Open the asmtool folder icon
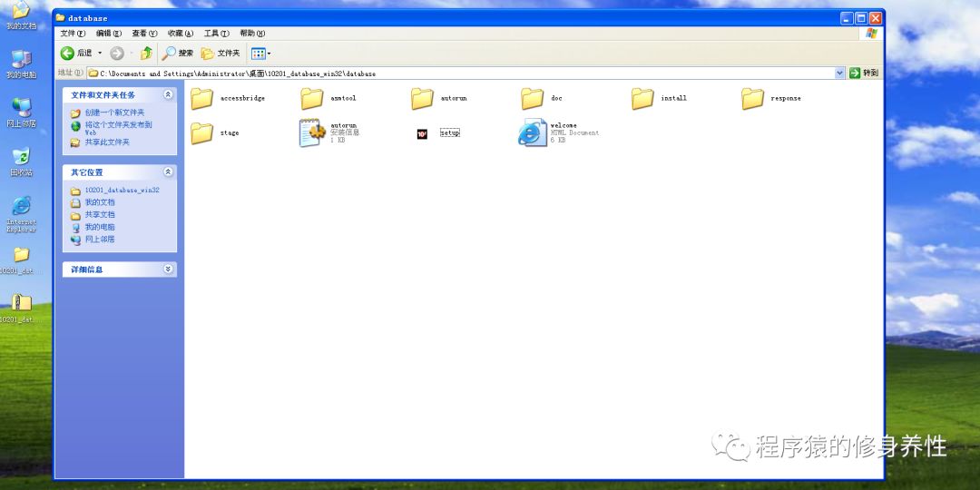The height and width of the screenshot is (490, 980). (x=312, y=98)
